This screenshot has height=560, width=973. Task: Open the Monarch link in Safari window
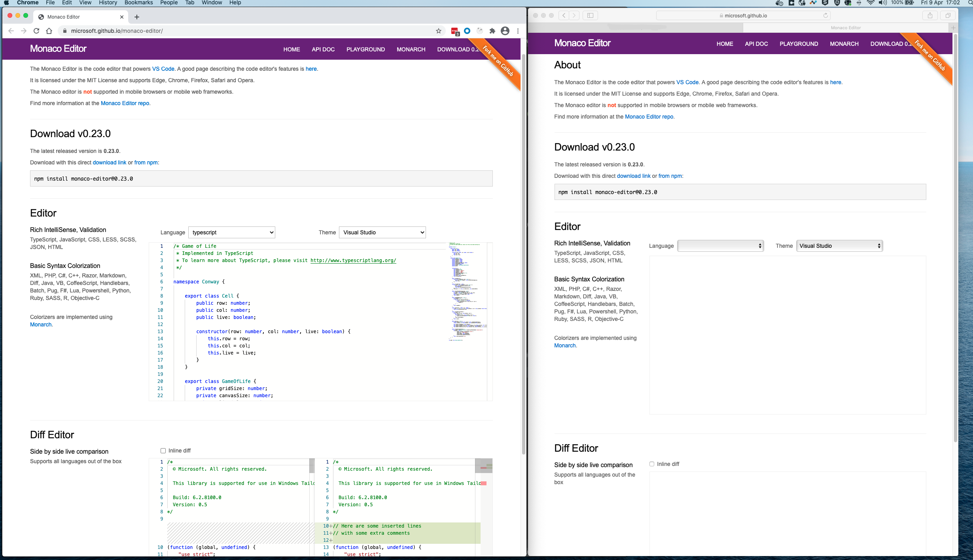[565, 345]
